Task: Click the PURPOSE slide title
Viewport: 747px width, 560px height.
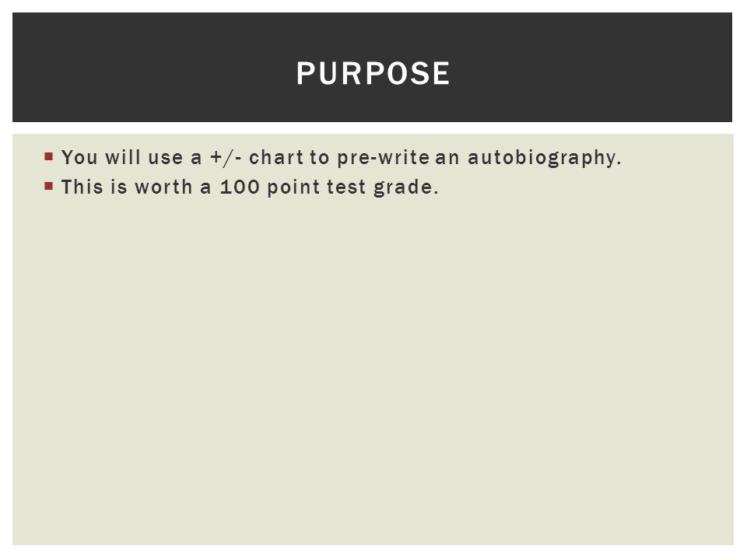Action: pos(373,73)
